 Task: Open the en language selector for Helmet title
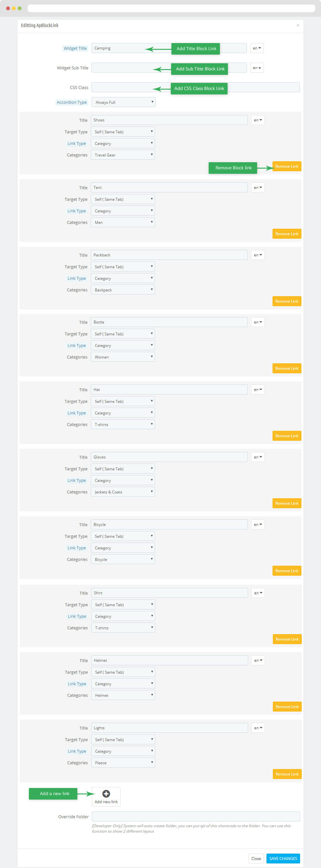pos(258,660)
